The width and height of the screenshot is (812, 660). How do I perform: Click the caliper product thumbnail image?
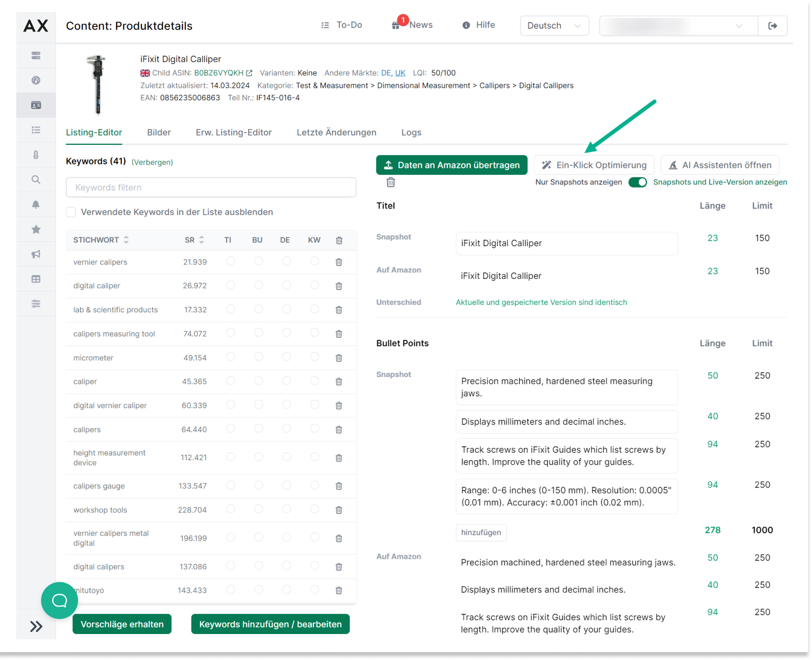coord(98,84)
